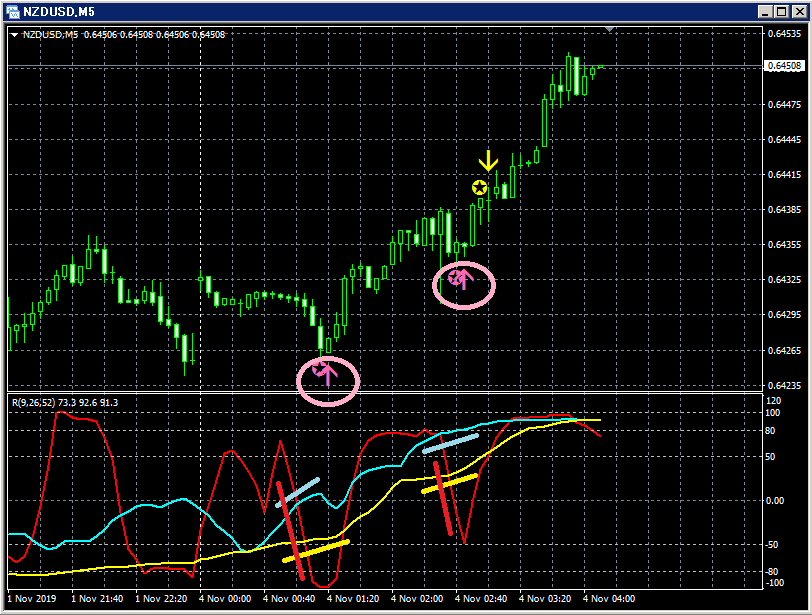Click price scale value 0.64415
Screen dimensions: 812x615
pos(784,174)
